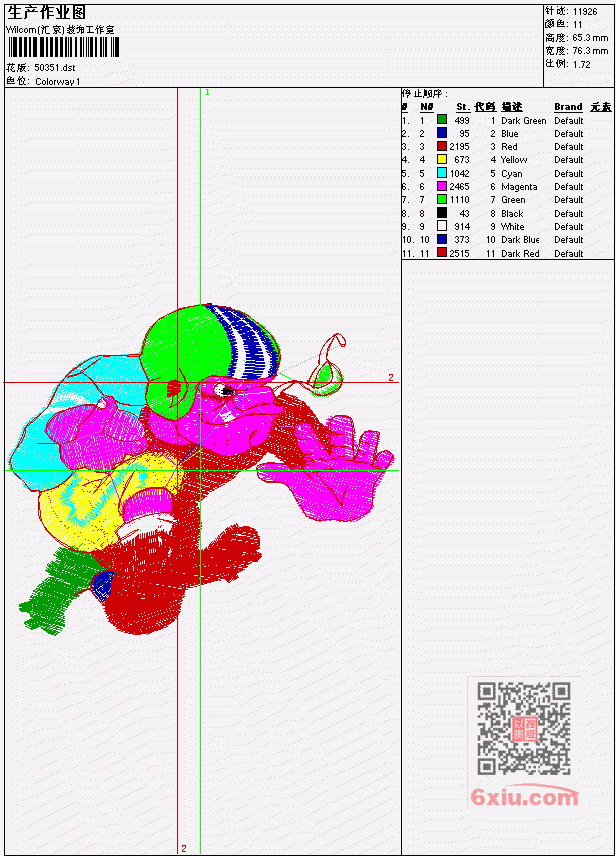Click stitch count 1042 in Cyan row
616x856 pixels.
coord(459,174)
